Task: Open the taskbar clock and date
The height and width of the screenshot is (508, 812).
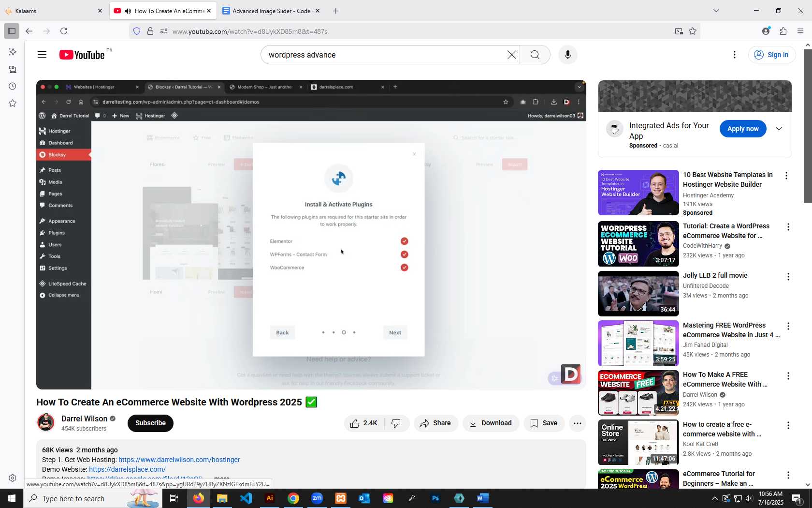Action: tap(771, 498)
